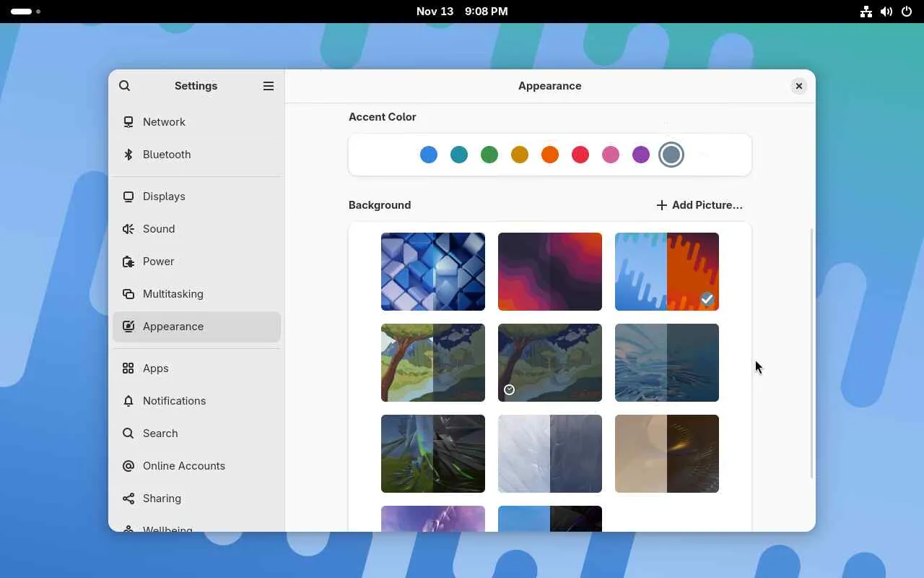
Task: Choose the purple accent color
Action: (x=641, y=155)
